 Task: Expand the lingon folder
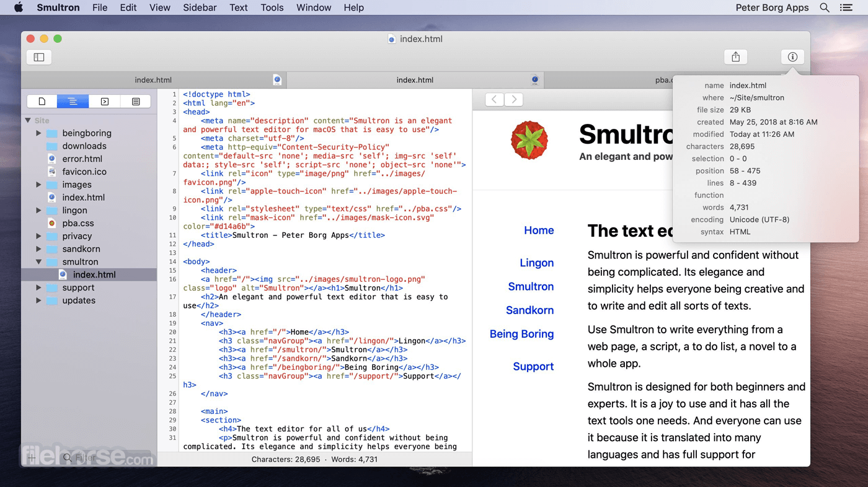(38, 211)
